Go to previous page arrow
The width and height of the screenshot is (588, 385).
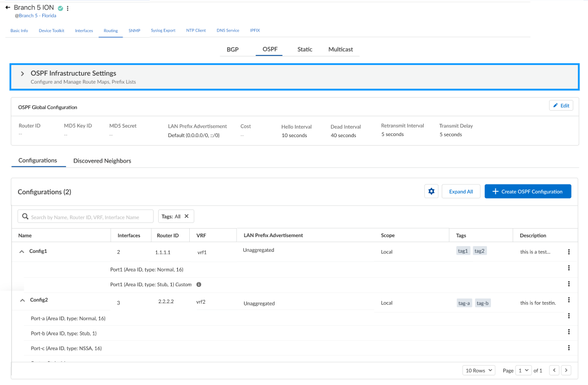(554, 370)
